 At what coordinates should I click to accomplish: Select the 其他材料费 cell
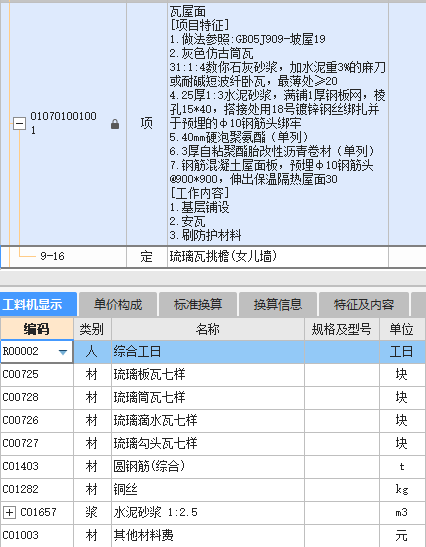tap(208, 535)
